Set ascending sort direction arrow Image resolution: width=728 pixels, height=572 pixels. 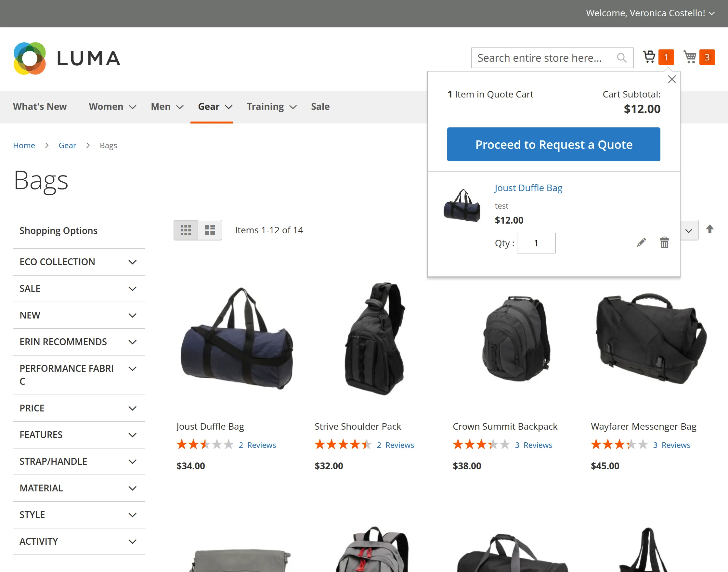[x=709, y=229]
